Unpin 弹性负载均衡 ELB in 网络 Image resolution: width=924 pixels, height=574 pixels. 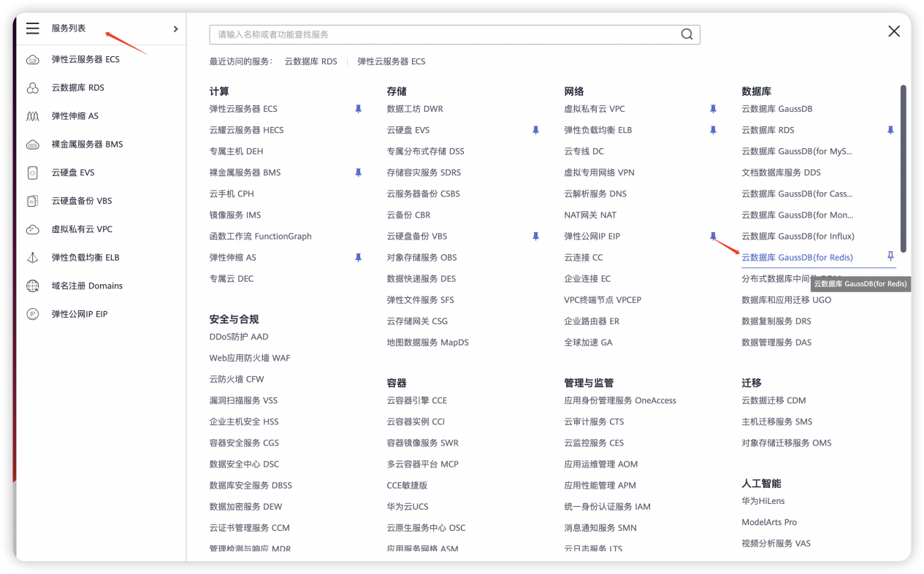[x=713, y=130]
